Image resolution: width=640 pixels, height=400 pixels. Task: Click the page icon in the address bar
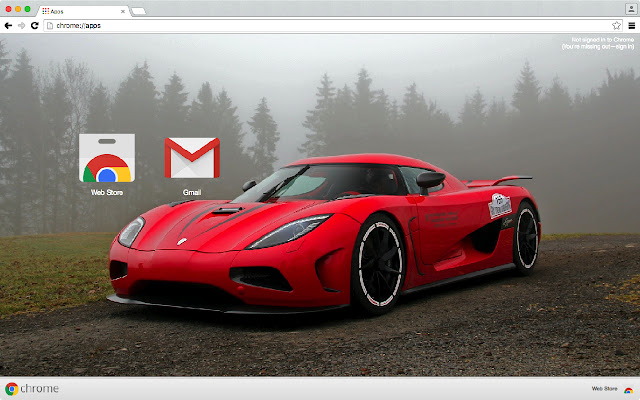[50, 26]
